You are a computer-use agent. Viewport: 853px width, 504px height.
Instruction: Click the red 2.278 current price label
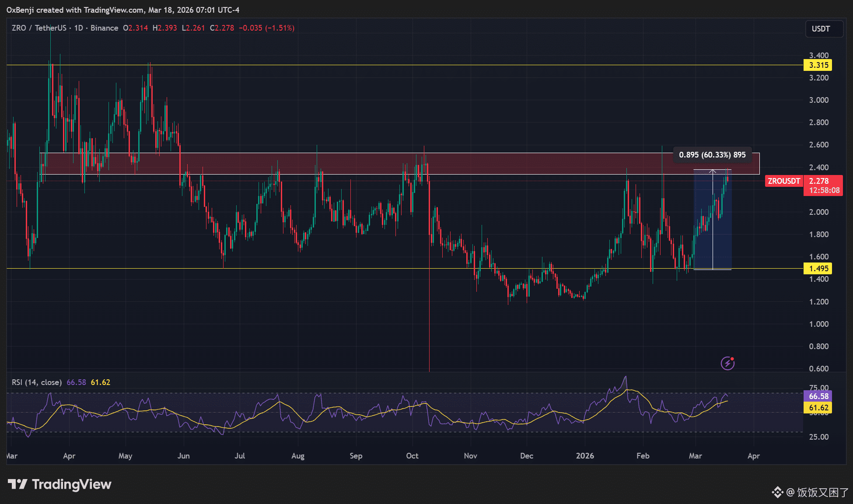(819, 181)
